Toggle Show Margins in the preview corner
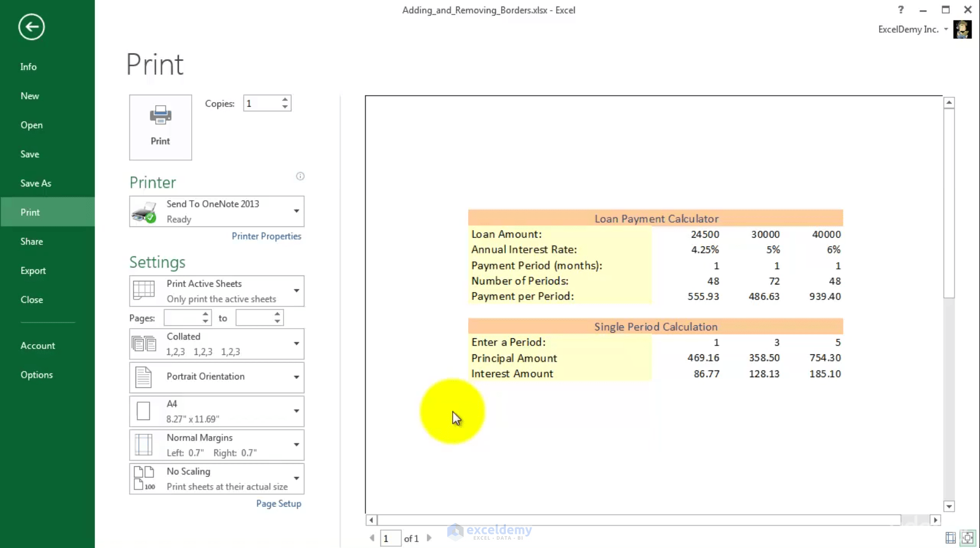 [x=950, y=538]
